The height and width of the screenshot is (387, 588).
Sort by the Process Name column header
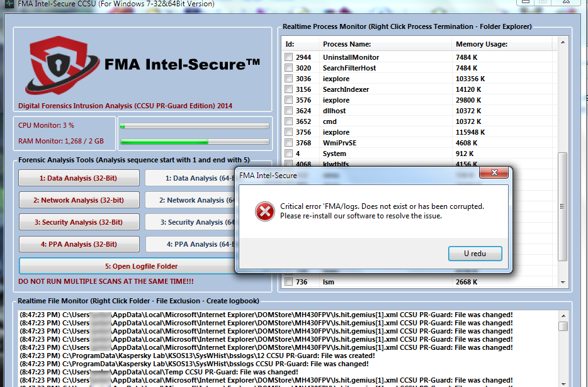pyautogui.click(x=385, y=44)
